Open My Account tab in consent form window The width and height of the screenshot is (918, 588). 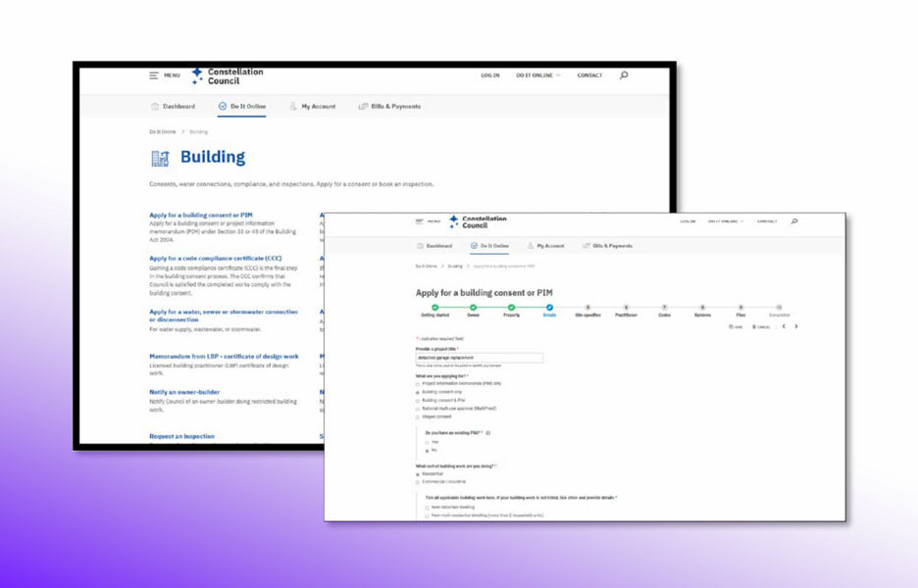point(545,246)
